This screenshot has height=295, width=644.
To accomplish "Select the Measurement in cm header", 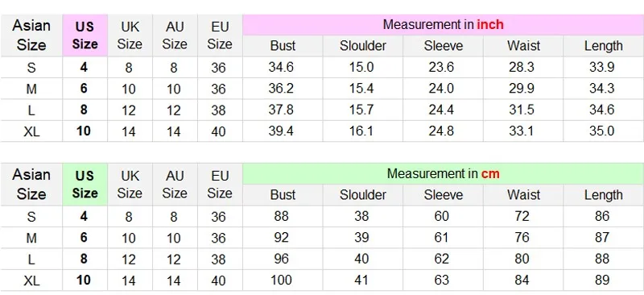I will (444, 173).
